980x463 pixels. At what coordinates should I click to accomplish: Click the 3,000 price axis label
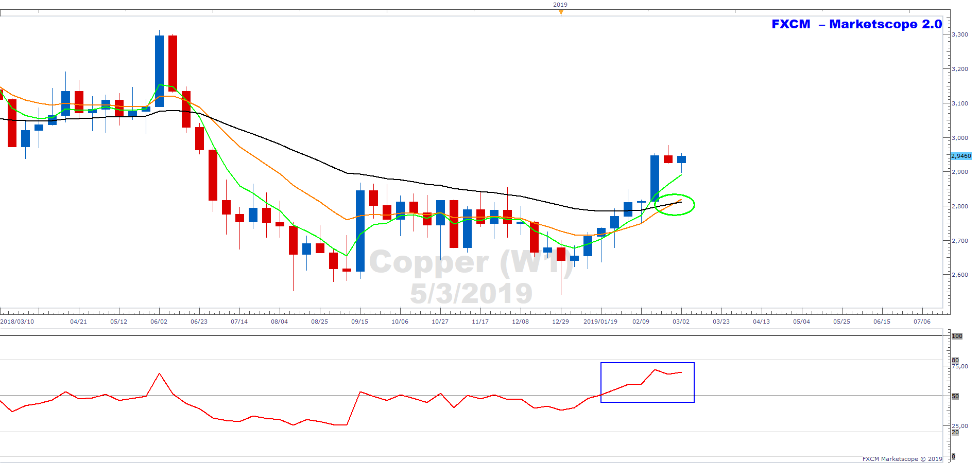960,138
